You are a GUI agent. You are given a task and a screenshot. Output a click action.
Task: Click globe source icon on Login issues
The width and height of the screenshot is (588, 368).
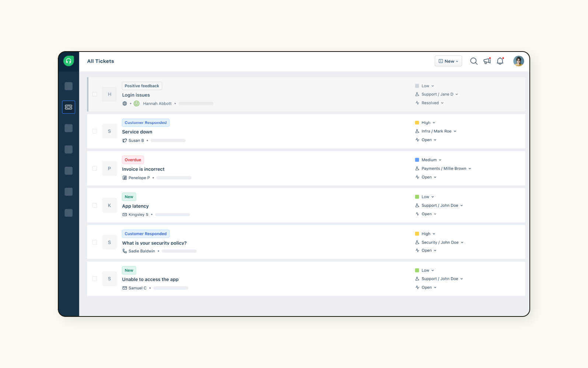[x=125, y=103]
